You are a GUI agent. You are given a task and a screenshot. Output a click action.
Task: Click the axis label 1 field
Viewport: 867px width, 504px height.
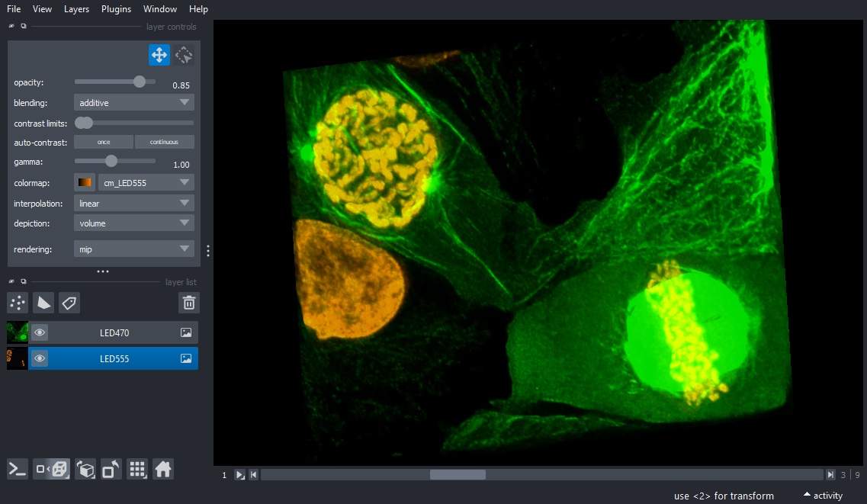coord(224,475)
